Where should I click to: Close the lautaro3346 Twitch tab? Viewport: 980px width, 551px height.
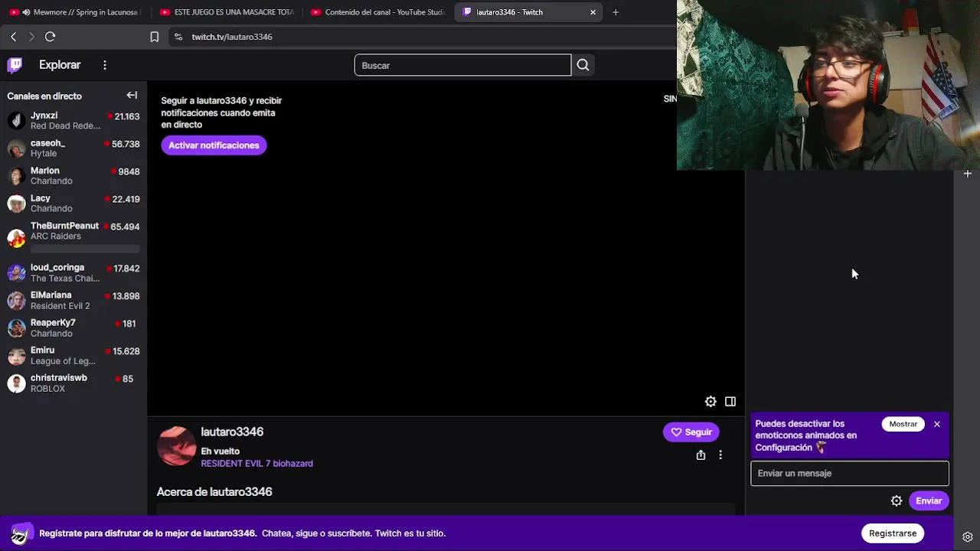593,12
